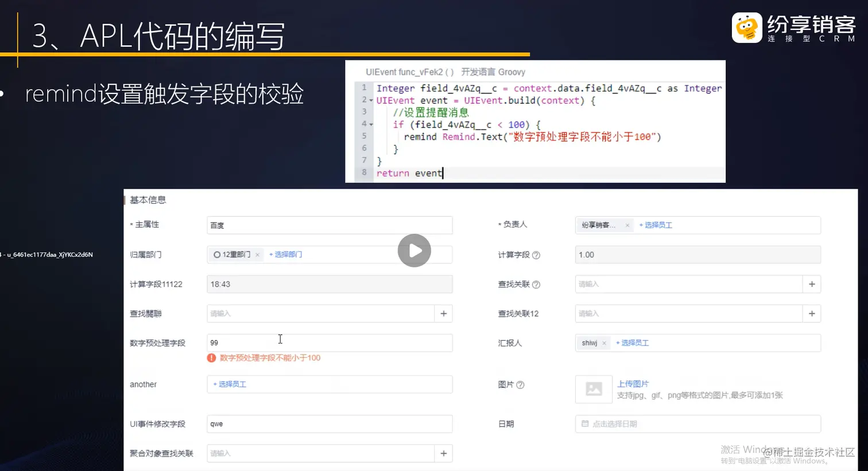This screenshot has height=471, width=868.
Task: Click help icon next to 查找关联 label
Action: [536, 285]
